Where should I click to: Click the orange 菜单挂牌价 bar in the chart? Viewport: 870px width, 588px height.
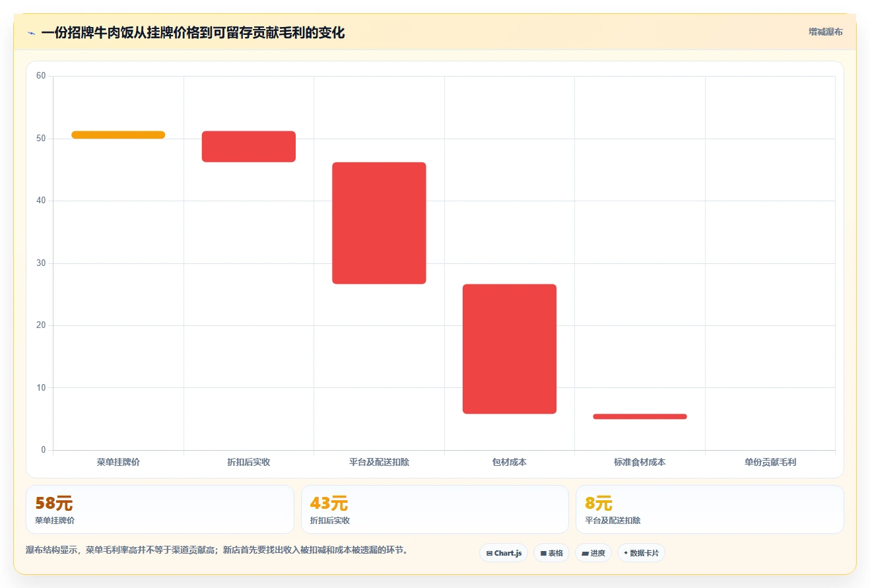click(x=118, y=135)
